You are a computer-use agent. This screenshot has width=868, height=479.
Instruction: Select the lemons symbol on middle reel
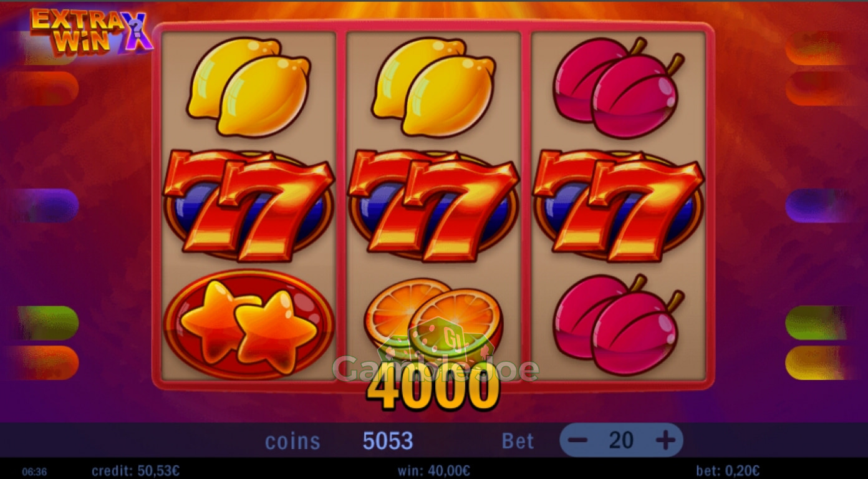(433, 87)
